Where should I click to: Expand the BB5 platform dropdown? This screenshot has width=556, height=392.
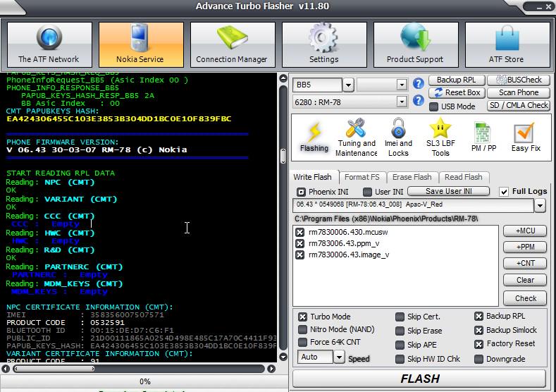tap(349, 85)
